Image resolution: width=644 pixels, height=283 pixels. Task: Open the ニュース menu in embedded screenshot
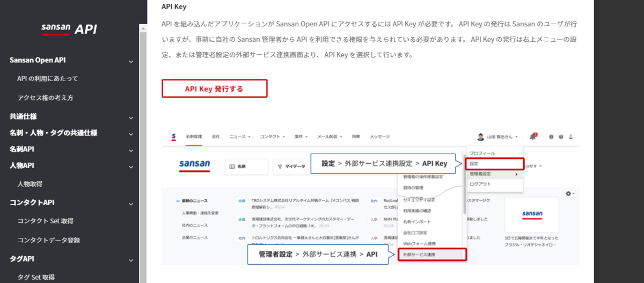pos(240,136)
